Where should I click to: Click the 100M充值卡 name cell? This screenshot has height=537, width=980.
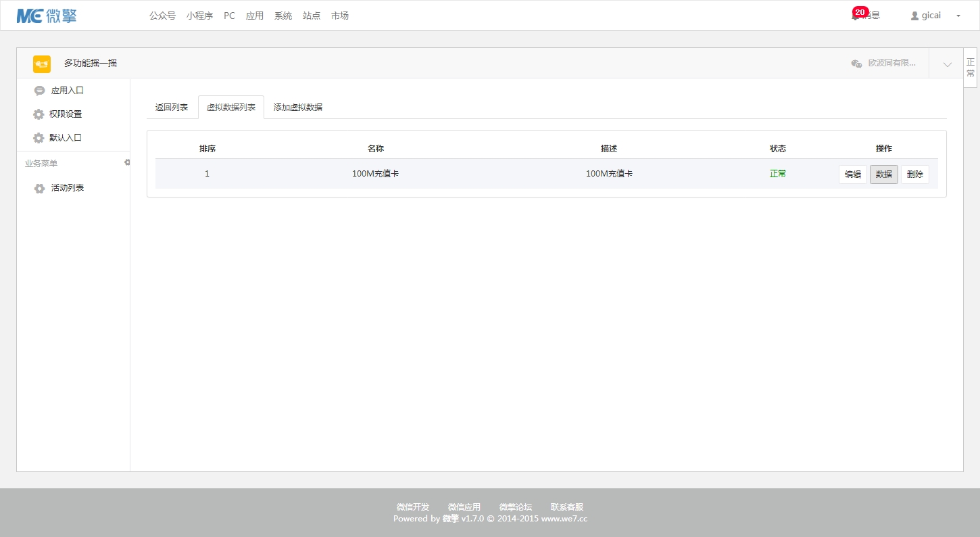pyautogui.click(x=375, y=174)
